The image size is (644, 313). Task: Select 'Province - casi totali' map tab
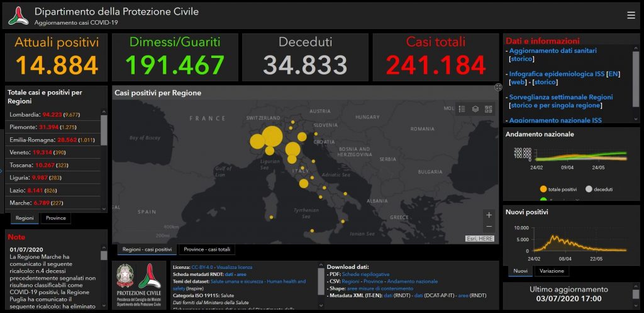[207, 249]
